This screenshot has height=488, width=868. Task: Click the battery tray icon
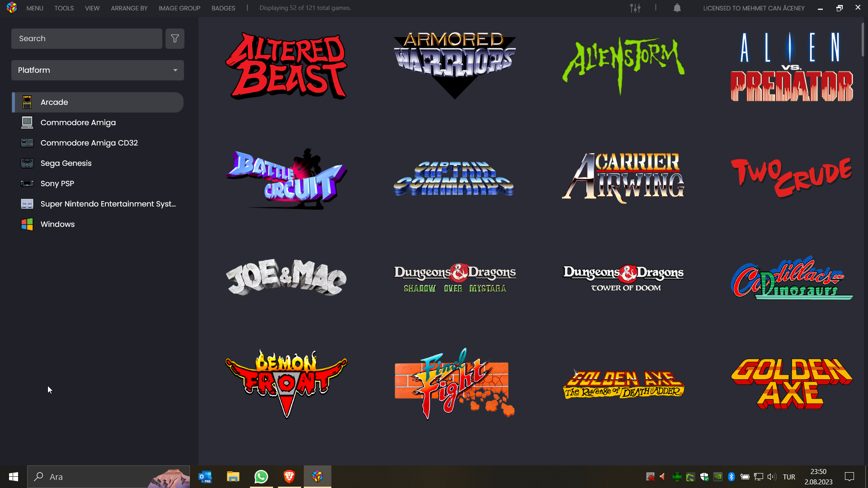(x=745, y=477)
